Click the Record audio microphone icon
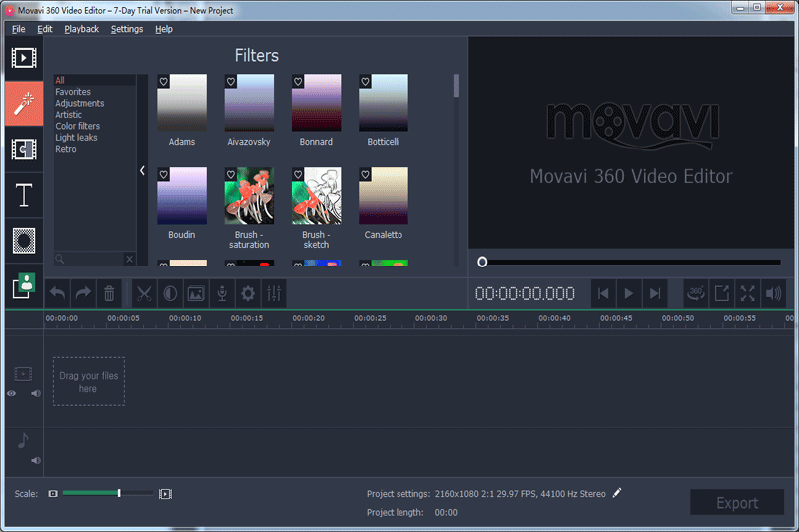 (x=222, y=293)
